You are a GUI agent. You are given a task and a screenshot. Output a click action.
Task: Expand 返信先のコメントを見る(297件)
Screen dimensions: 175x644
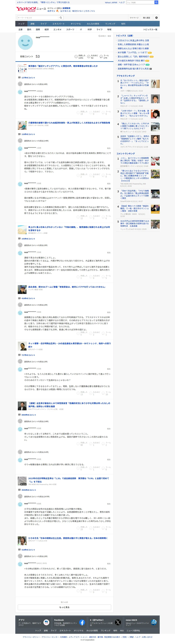pos(37,497)
